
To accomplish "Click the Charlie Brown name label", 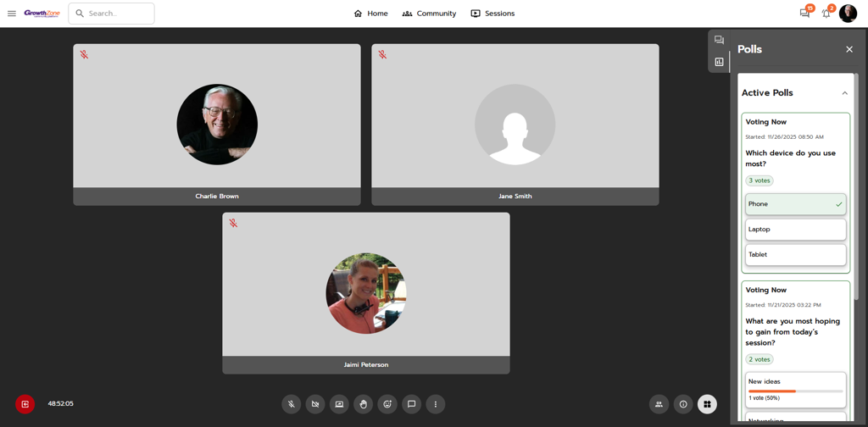I will (217, 197).
